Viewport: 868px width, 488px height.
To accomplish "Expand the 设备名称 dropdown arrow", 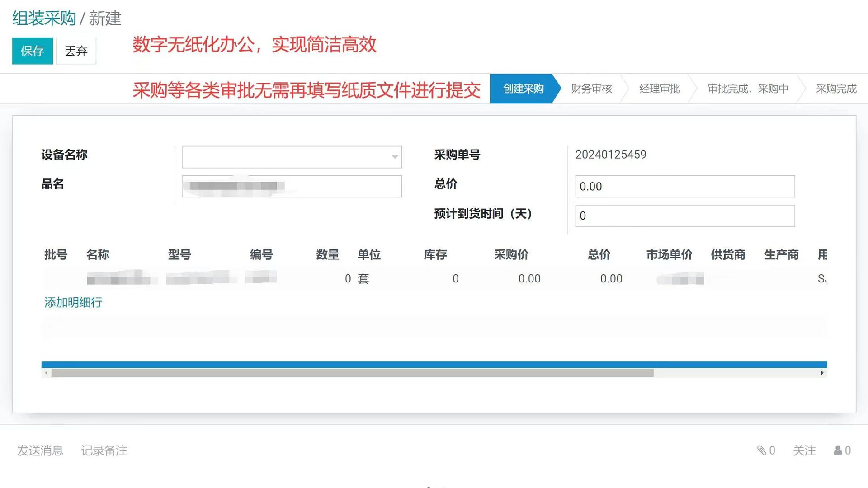I will pyautogui.click(x=395, y=157).
